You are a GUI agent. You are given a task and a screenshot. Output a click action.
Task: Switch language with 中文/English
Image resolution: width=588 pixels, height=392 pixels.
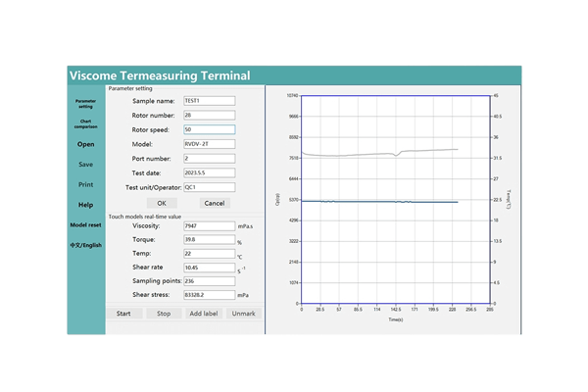pyautogui.click(x=86, y=245)
